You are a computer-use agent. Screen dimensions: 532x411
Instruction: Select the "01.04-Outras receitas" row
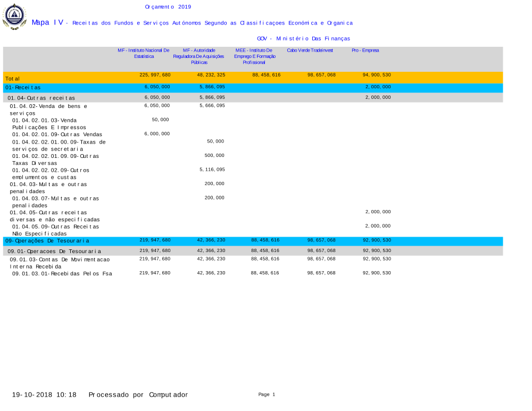pos(41,98)
